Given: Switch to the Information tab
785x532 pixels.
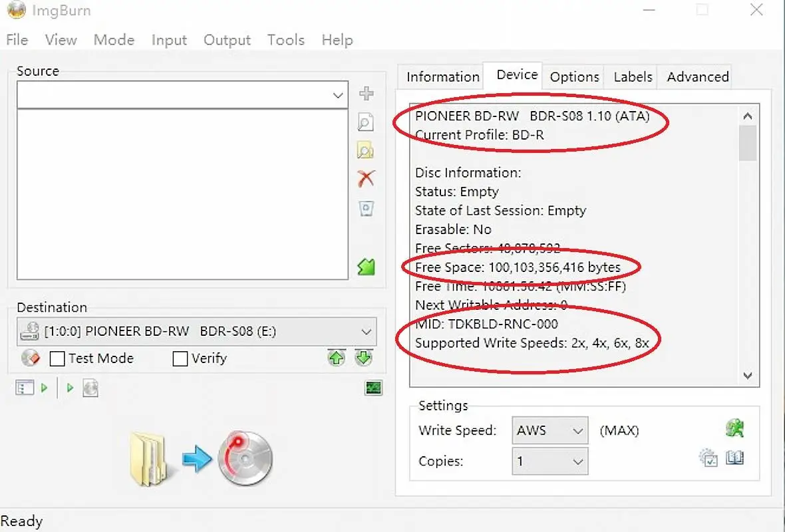Looking at the screenshot, I should click(442, 77).
